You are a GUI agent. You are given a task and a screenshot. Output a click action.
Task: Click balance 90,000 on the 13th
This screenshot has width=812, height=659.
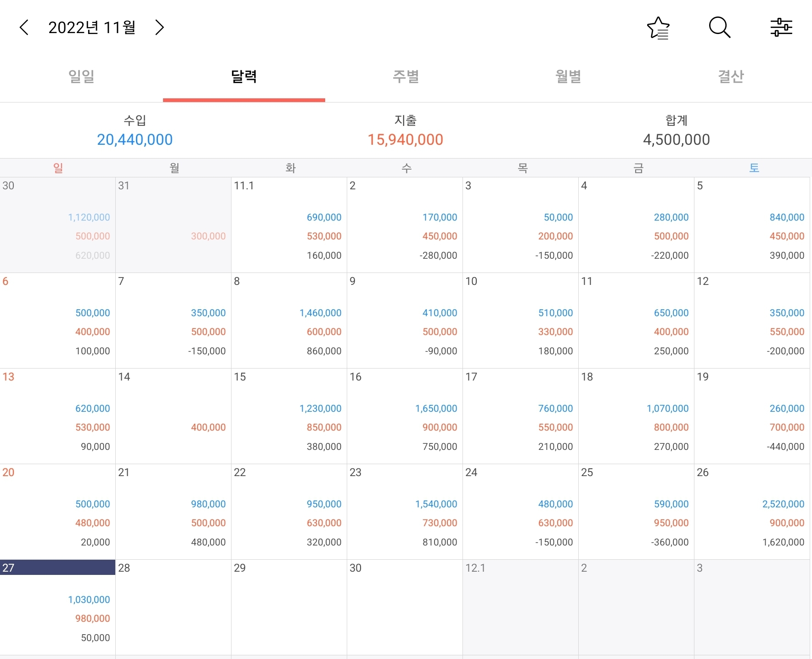point(96,447)
